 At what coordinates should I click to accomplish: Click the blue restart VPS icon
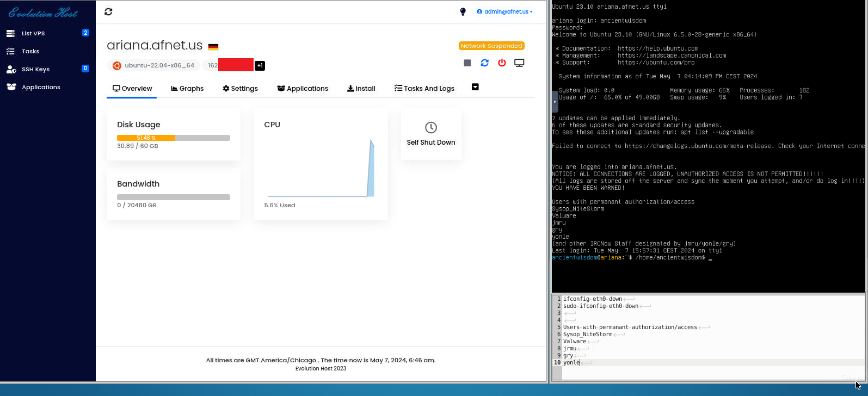tap(484, 63)
